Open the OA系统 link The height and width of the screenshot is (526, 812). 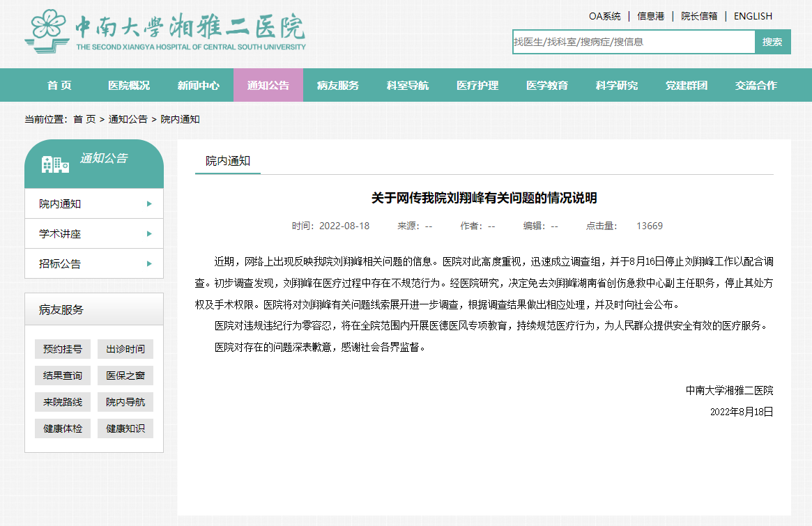(604, 16)
